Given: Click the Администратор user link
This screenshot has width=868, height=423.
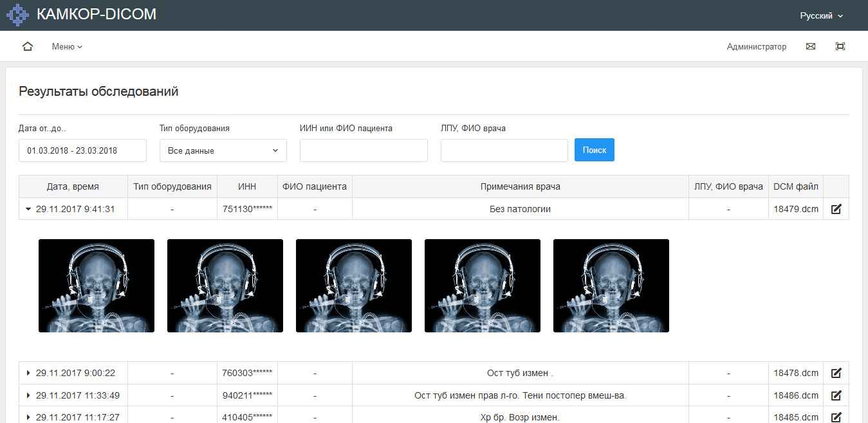Looking at the screenshot, I should (756, 46).
